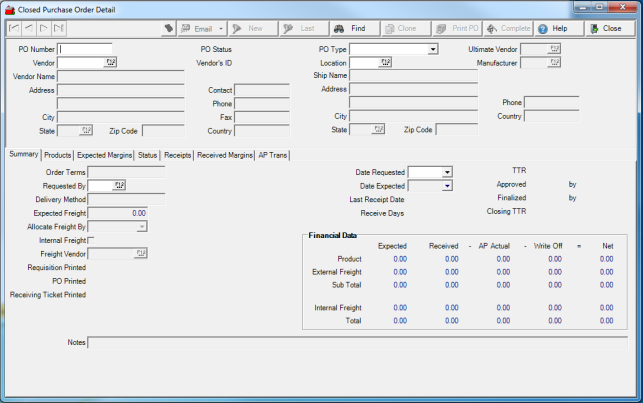
Task: Click into the PO Number field
Action: point(85,49)
